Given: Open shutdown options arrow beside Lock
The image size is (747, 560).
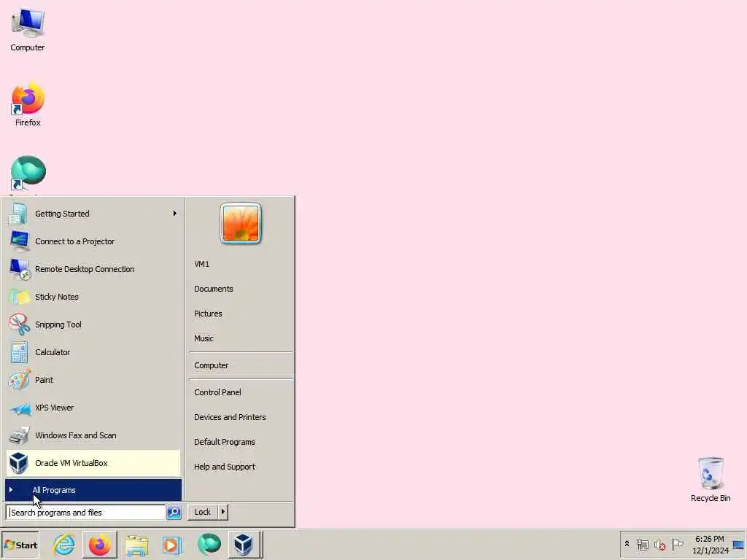Looking at the screenshot, I should click(x=223, y=513).
